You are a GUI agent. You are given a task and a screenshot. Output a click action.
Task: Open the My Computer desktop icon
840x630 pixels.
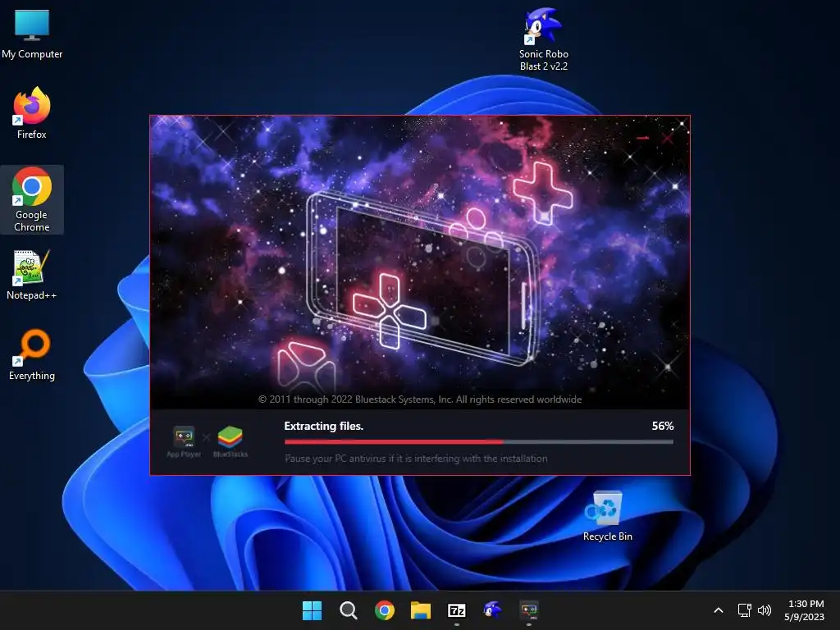coord(32,34)
